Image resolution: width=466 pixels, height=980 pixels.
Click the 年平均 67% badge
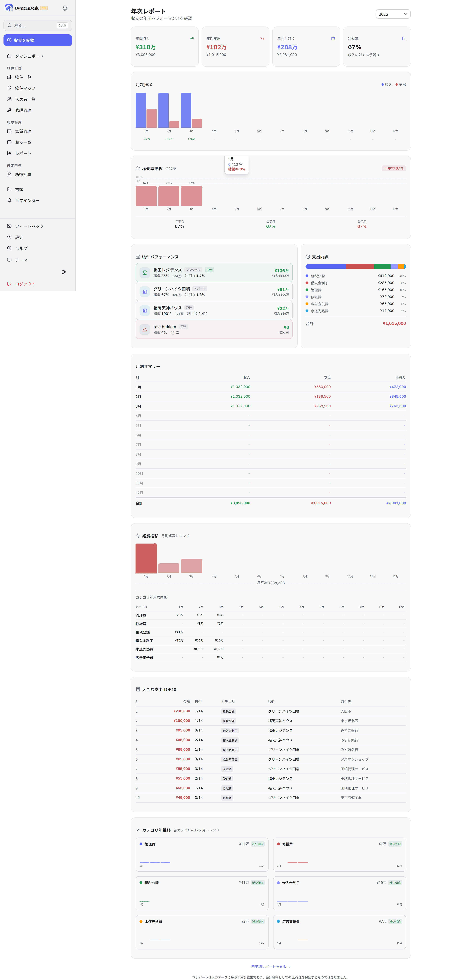tap(394, 168)
